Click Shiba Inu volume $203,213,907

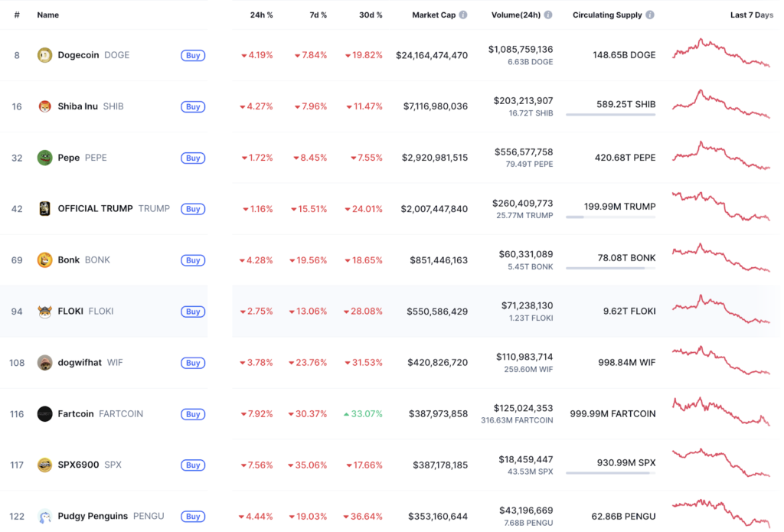point(523,101)
